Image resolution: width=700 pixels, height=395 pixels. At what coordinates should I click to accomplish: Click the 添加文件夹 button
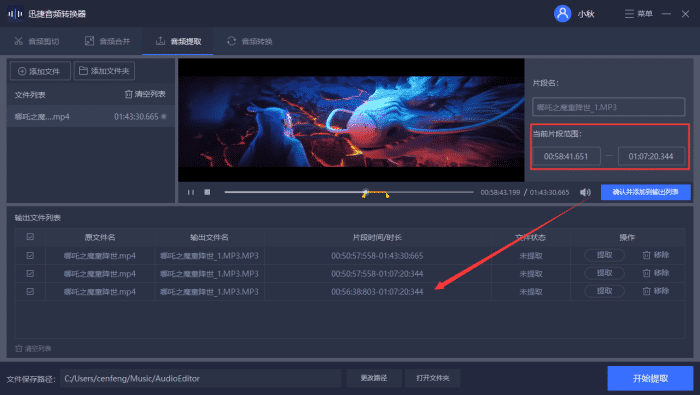click(104, 71)
